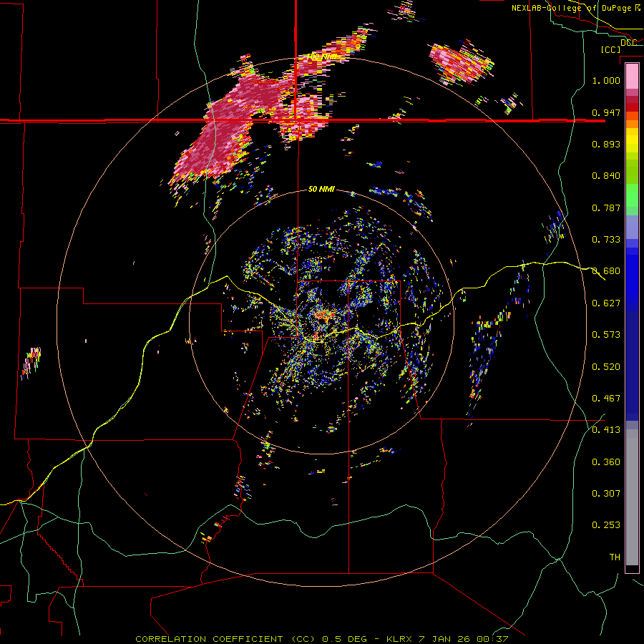Pick the orange color band below 0.947

click(x=632, y=124)
